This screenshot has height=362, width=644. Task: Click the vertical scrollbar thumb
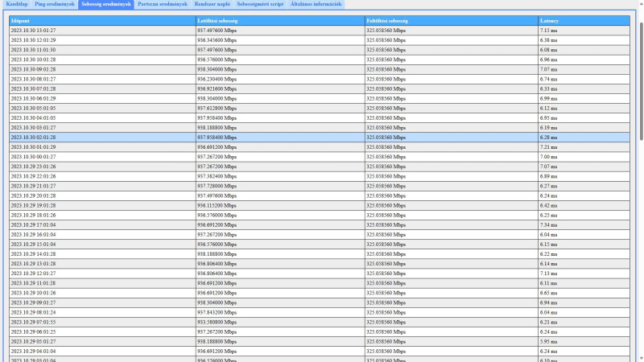(641, 81)
